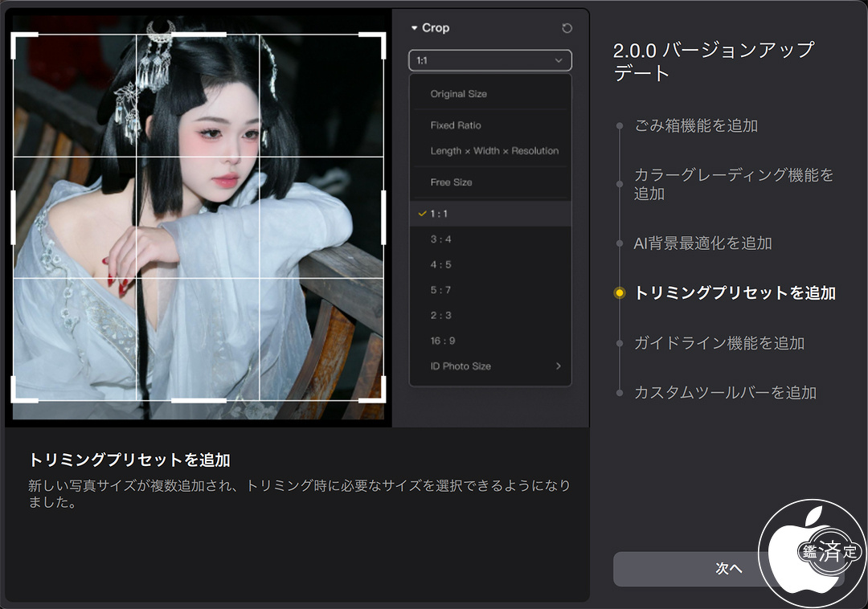Collapse the Crop section triangle
This screenshot has width=868, height=609.
pyautogui.click(x=415, y=28)
